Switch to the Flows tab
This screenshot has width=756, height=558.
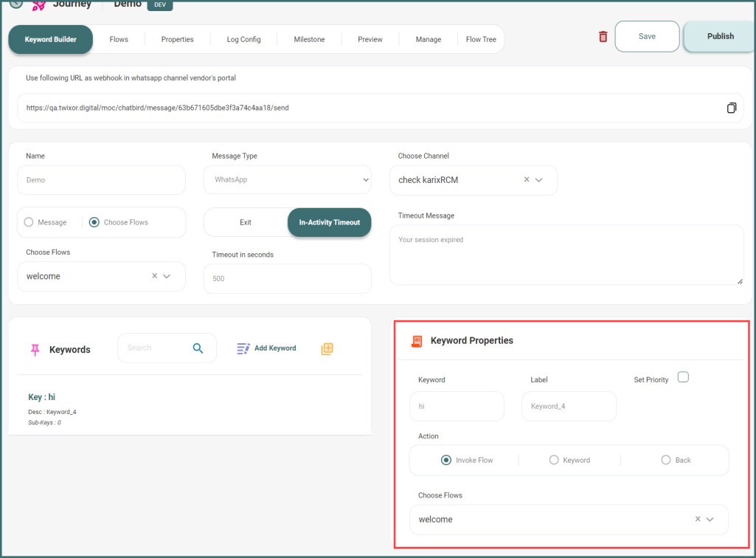pyautogui.click(x=119, y=39)
